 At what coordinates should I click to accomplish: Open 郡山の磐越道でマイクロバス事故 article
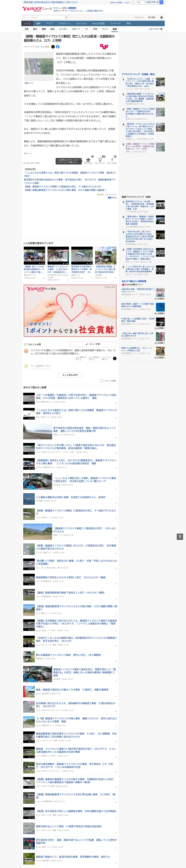(68, 655)
